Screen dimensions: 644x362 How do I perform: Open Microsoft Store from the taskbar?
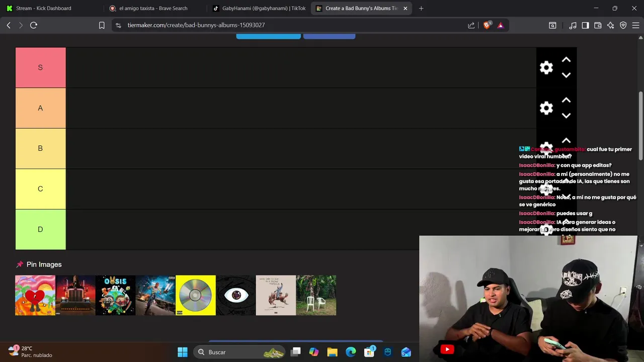point(369,352)
